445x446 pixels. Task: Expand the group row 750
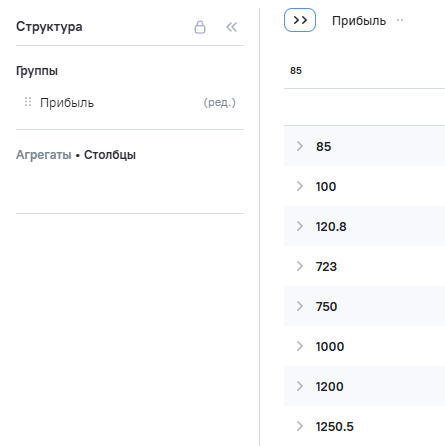[300, 306]
